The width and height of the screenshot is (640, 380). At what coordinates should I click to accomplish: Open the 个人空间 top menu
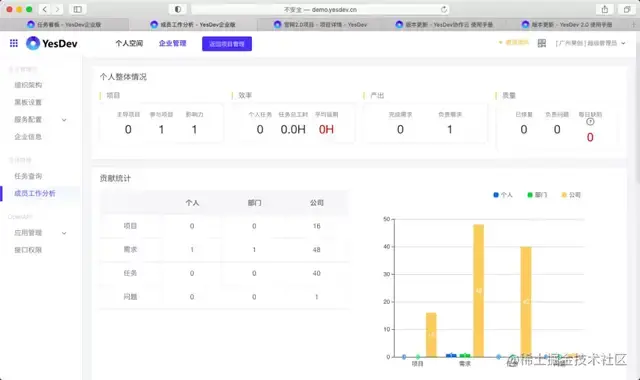[x=129, y=43]
